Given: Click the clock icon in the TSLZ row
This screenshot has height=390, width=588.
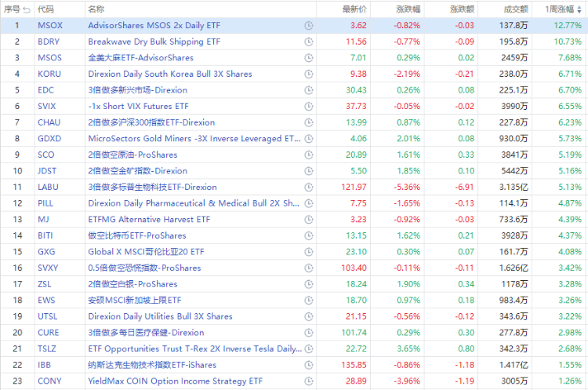Looking at the screenshot, I should pos(309,348).
